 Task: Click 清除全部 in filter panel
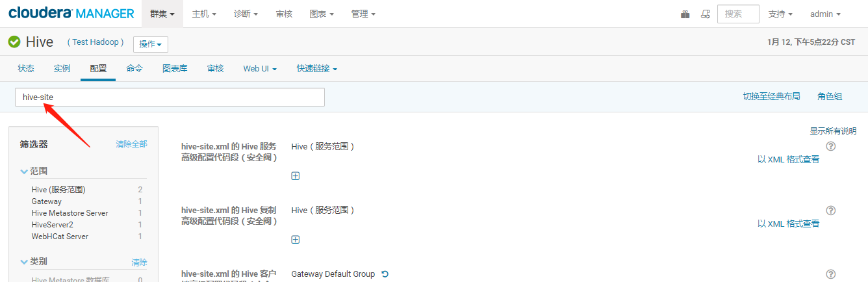[x=131, y=144]
